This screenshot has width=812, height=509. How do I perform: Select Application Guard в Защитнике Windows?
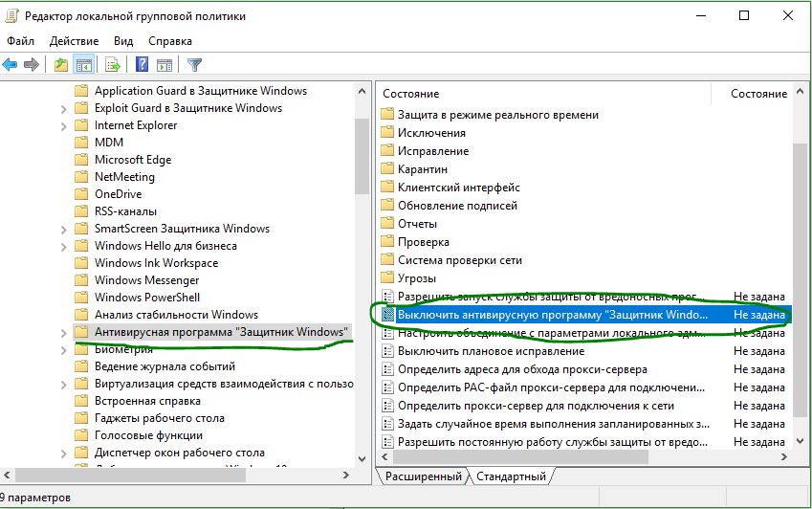click(x=201, y=91)
